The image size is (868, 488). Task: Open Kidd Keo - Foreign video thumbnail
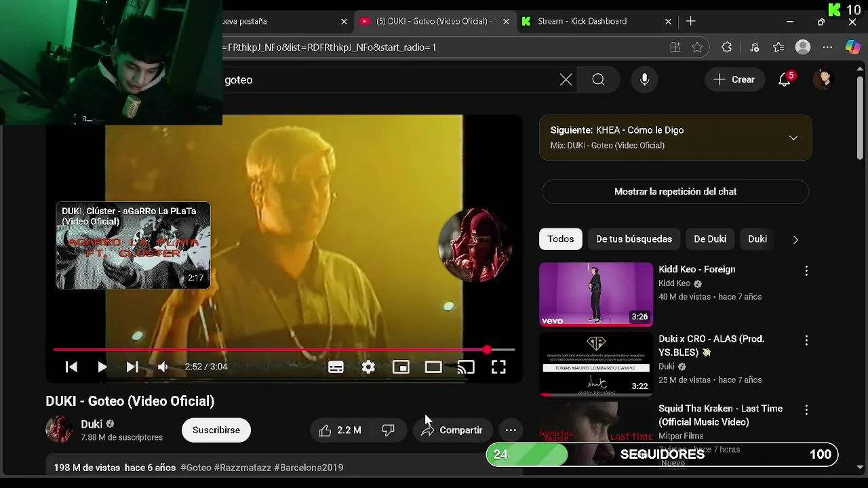pyautogui.click(x=596, y=294)
